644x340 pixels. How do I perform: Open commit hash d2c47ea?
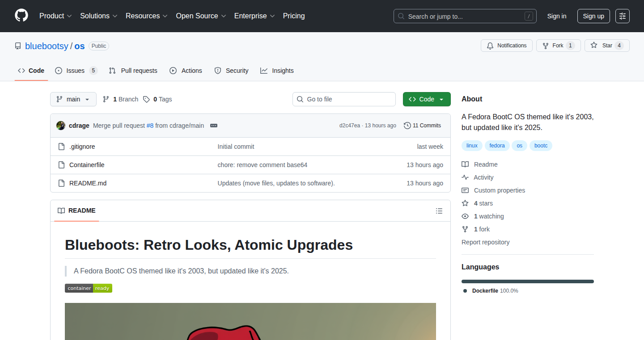tap(350, 126)
